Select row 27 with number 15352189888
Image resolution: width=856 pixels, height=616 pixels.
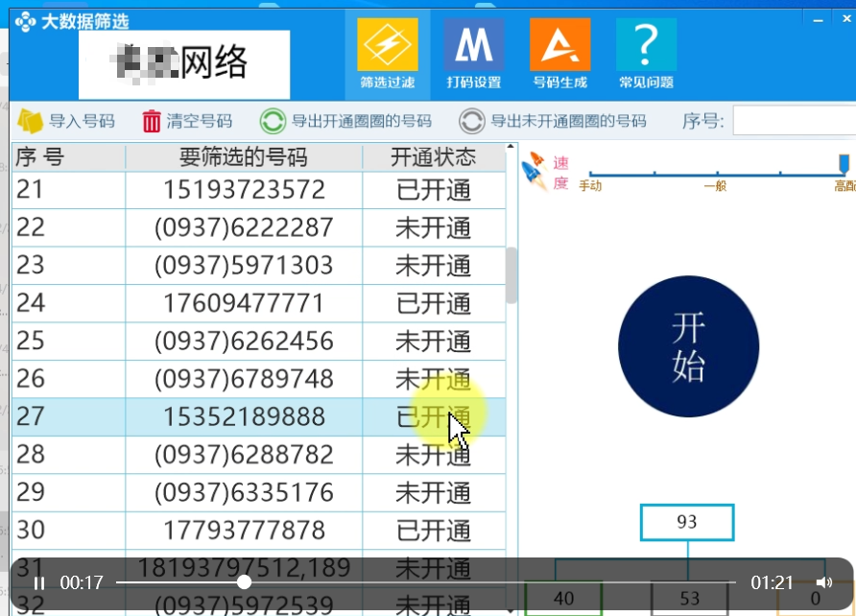(x=244, y=416)
